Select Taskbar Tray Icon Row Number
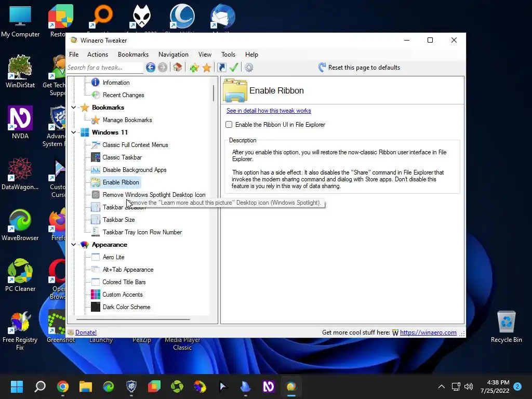532x399 pixels. pos(142,232)
